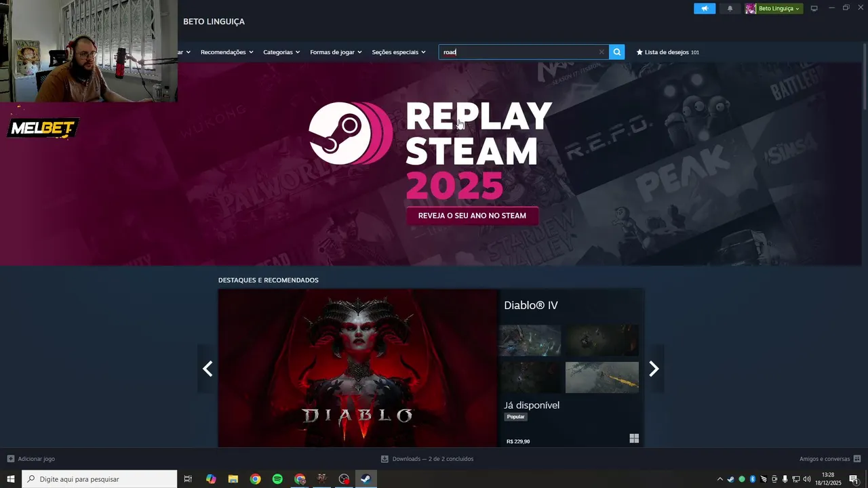
Task: Show hidden system tray icons
Action: [720, 479]
